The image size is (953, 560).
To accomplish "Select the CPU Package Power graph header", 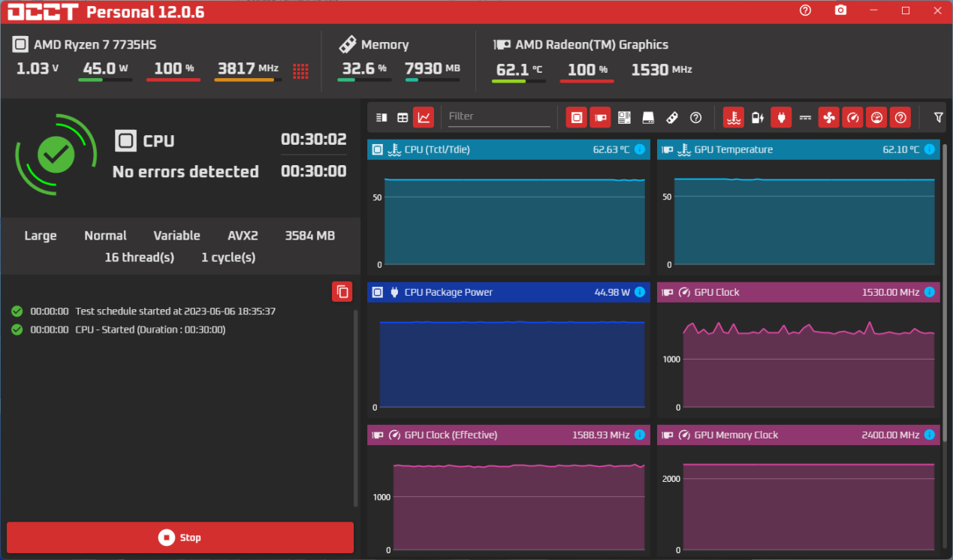I will (496, 292).
